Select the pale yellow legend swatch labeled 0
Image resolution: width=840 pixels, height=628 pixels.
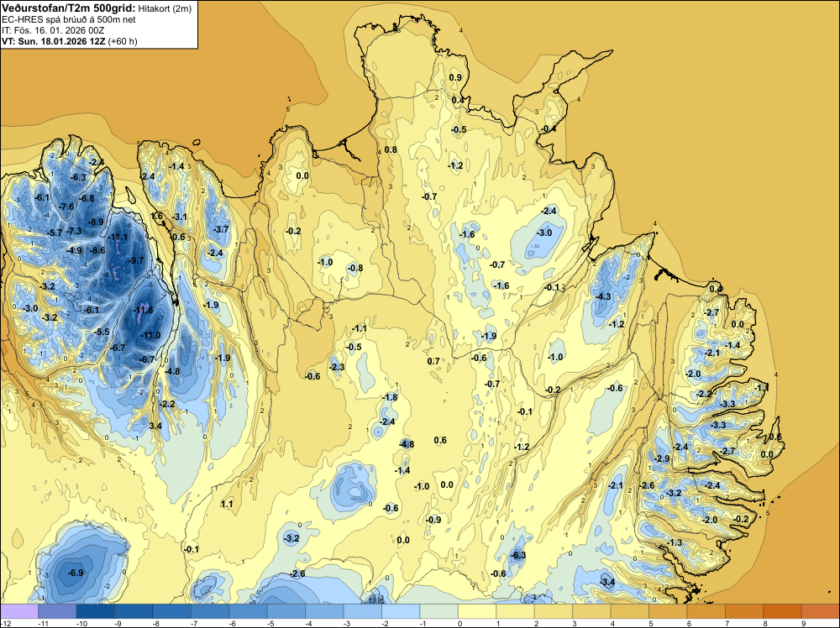(x=477, y=611)
